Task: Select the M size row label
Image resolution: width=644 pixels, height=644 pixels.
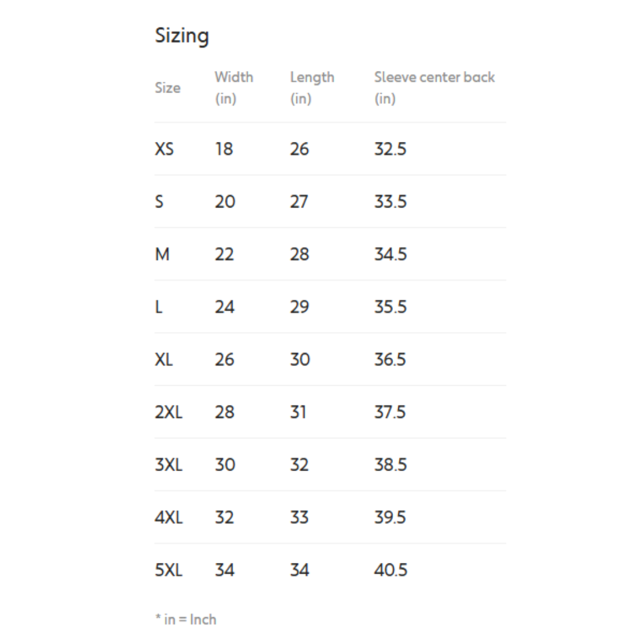Action: point(162,255)
